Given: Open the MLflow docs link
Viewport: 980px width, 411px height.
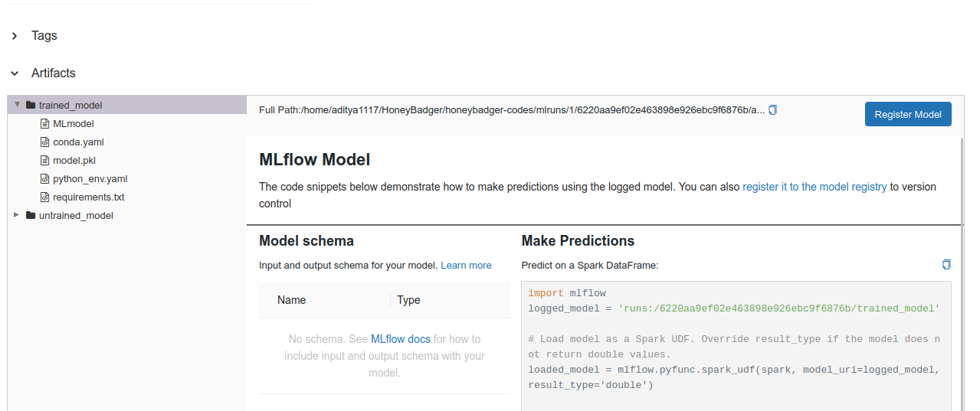Looking at the screenshot, I should point(401,339).
